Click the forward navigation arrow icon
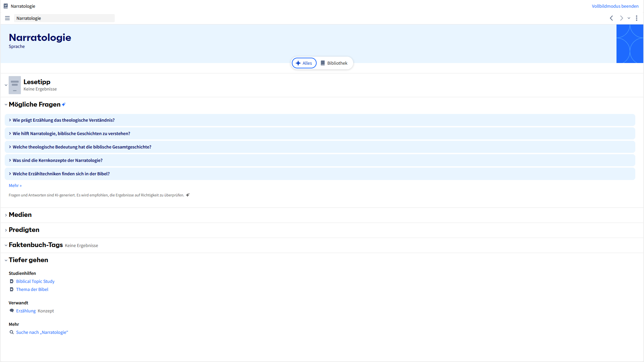 [621, 18]
